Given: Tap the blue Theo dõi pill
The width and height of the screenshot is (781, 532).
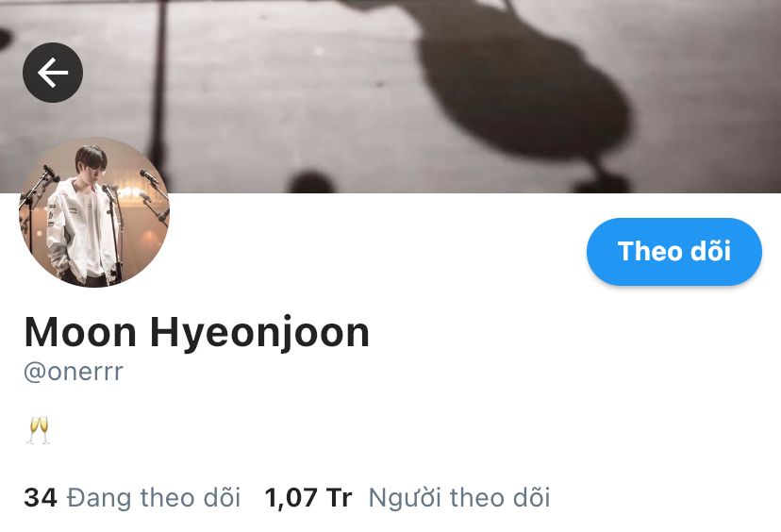Looking at the screenshot, I should [x=673, y=251].
